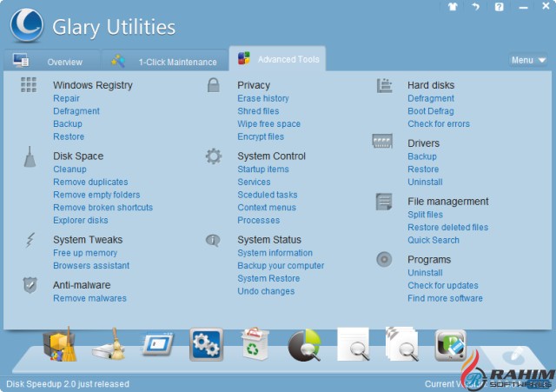556x392 pixels.
Task: Open Erase history tool
Action: click(x=263, y=98)
